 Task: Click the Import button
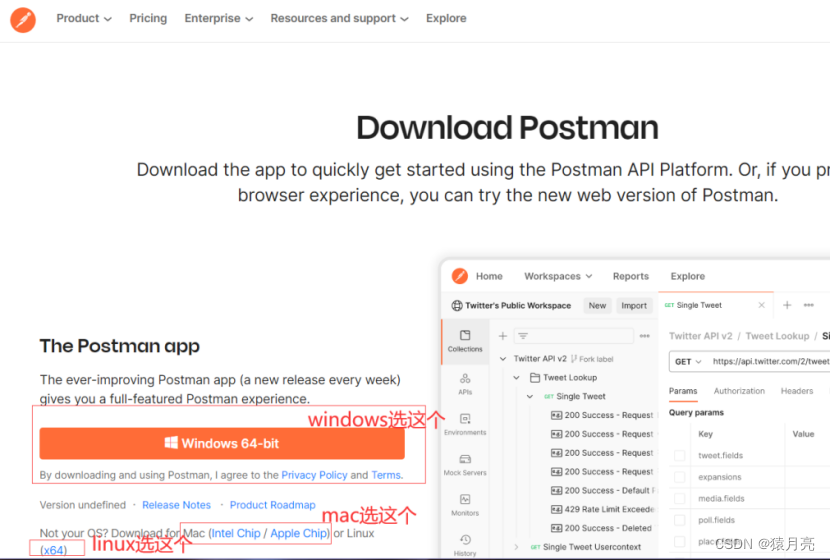[x=634, y=305]
